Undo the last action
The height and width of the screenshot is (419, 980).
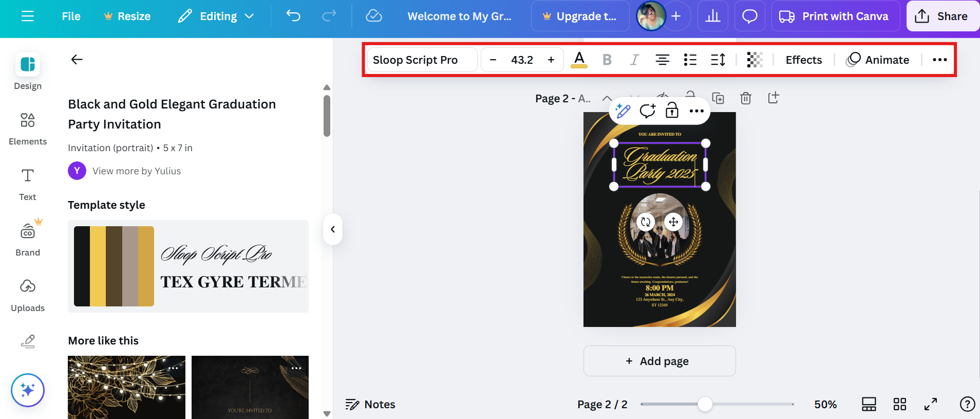pos(293,16)
